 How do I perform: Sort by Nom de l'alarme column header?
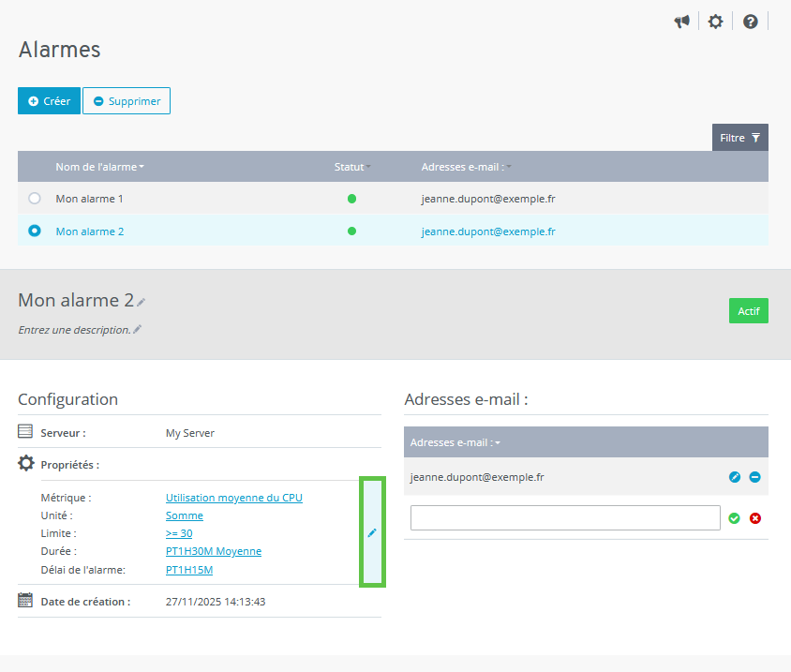pos(99,167)
